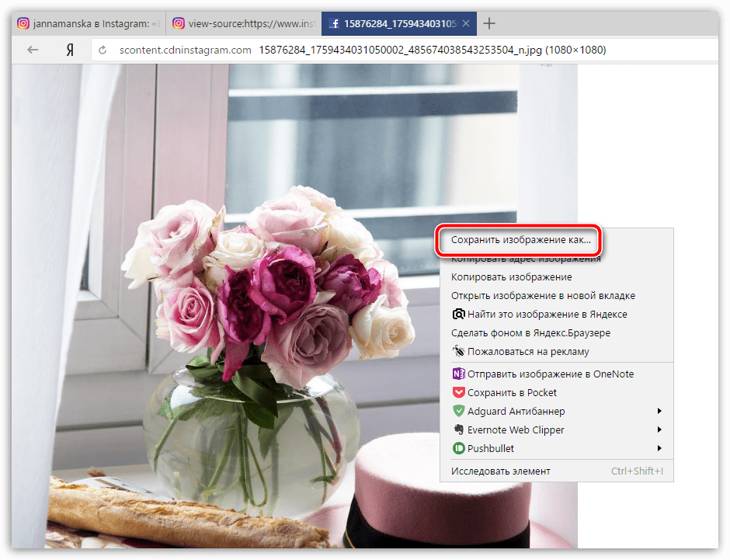Go back with the left arrow button
730x560 pixels.
click(33, 50)
